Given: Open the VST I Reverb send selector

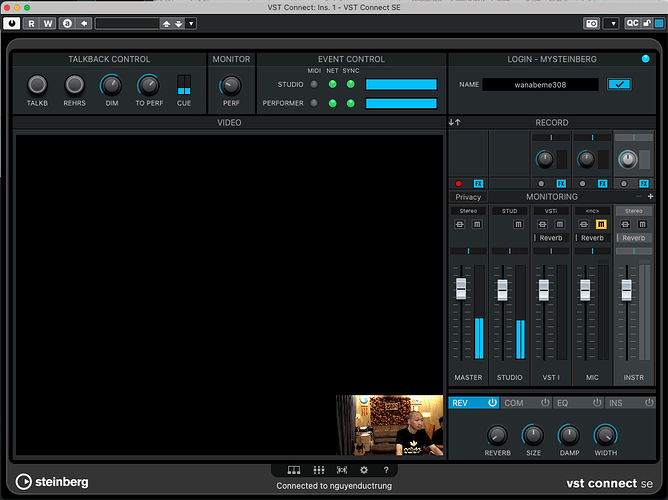Looking at the screenshot, I should point(551,238).
